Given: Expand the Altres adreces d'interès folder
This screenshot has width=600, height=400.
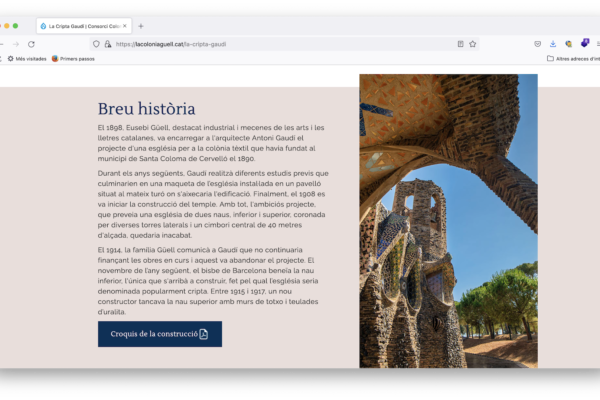Looking at the screenshot, I should 573,59.
